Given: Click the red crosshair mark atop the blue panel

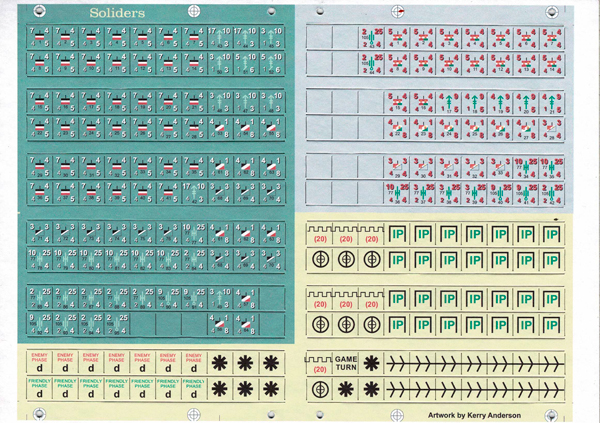Looking at the screenshot, I should (398, 12).
